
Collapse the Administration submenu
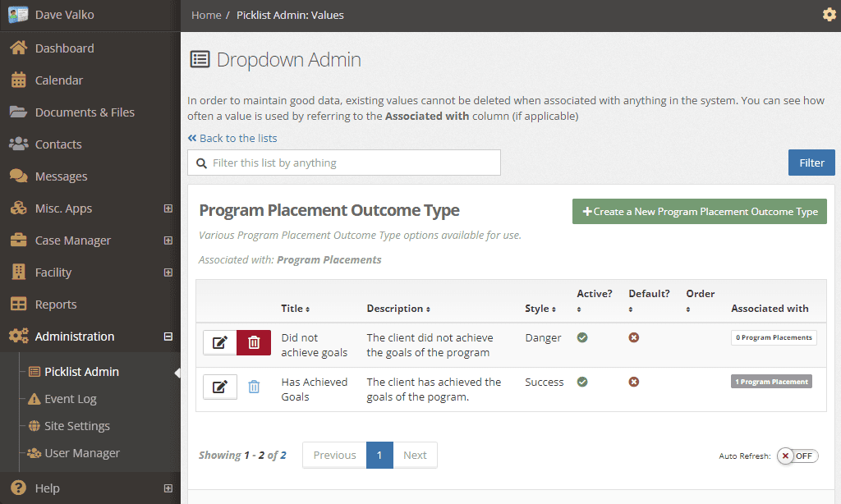point(168,337)
